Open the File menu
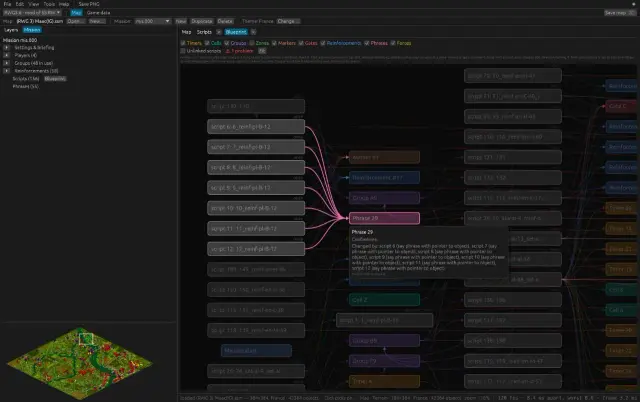This screenshot has height=402, width=640. [7, 4]
